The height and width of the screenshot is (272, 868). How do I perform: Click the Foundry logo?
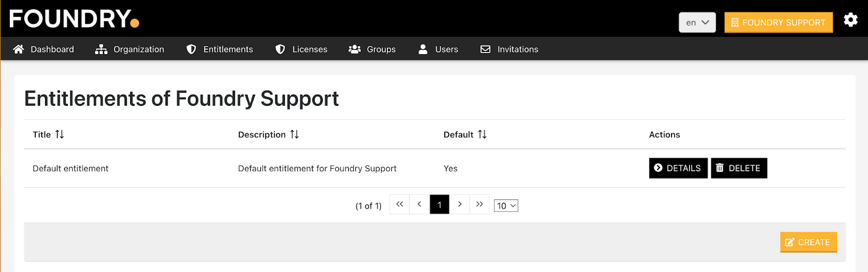74,19
